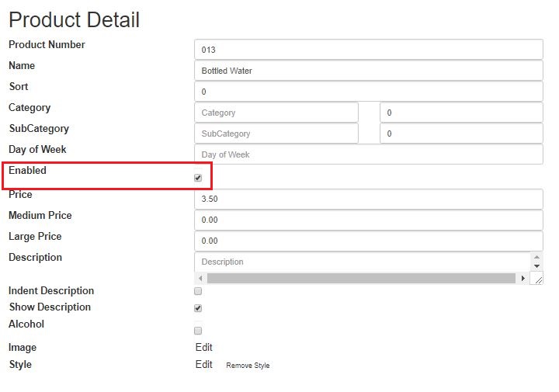Click the Remove Style link
The width and height of the screenshot is (559, 392).
tap(248, 366)
